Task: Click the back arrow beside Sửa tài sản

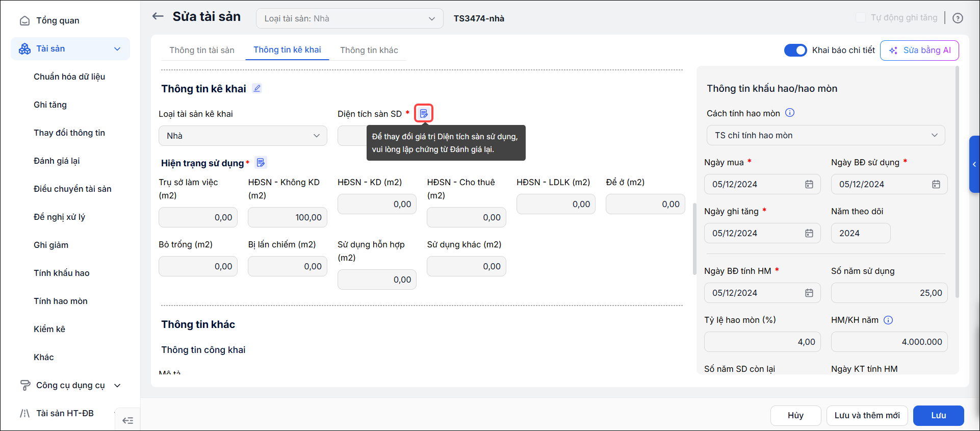Action: pyautogui.click(x=158, y=16)
